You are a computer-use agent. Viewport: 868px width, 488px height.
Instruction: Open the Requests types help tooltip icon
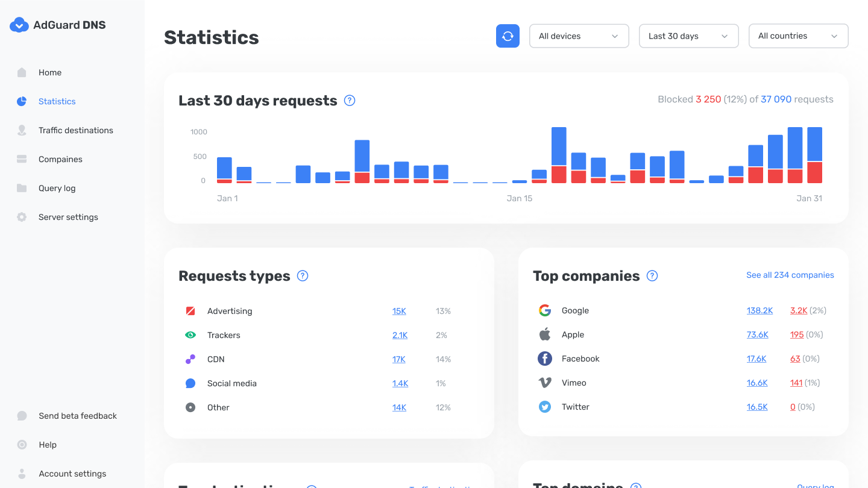click(x=303, y=276)
